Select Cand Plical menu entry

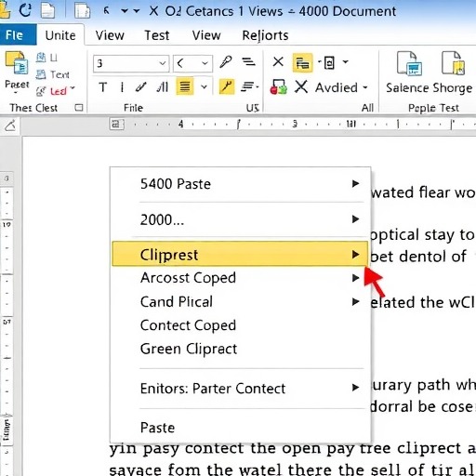[240, 301]
